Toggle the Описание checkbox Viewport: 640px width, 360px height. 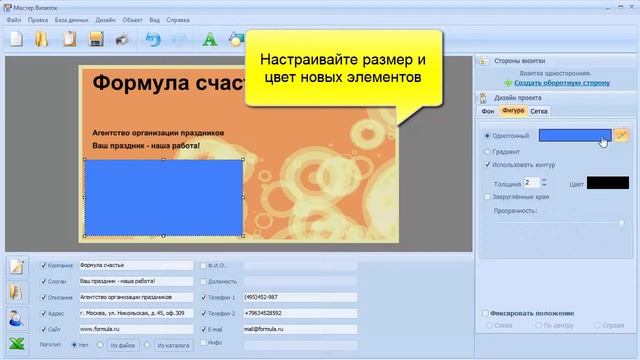coord(43,297)
